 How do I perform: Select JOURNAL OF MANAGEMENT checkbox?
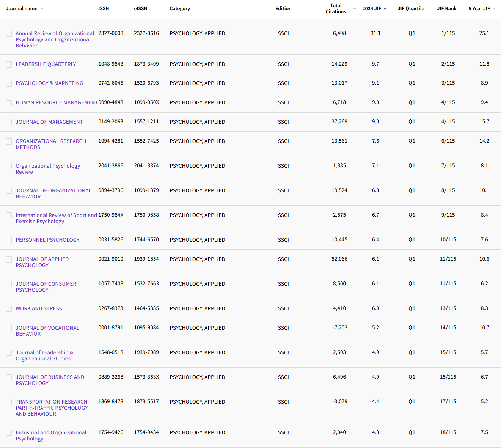click(x=9, y=122)
